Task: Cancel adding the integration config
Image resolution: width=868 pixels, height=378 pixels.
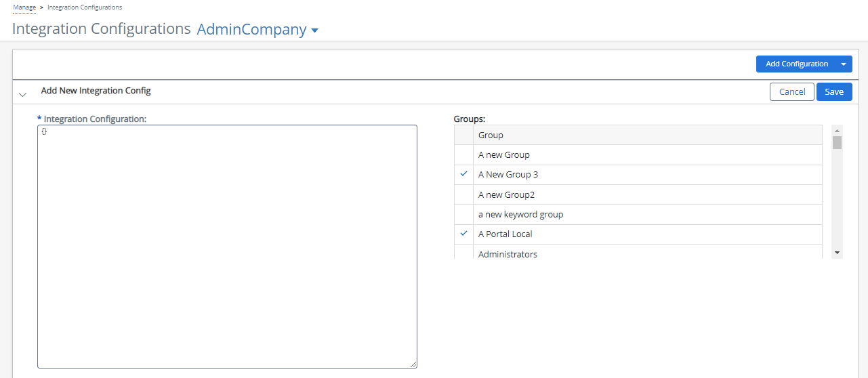Action: [x=791, y=92]
